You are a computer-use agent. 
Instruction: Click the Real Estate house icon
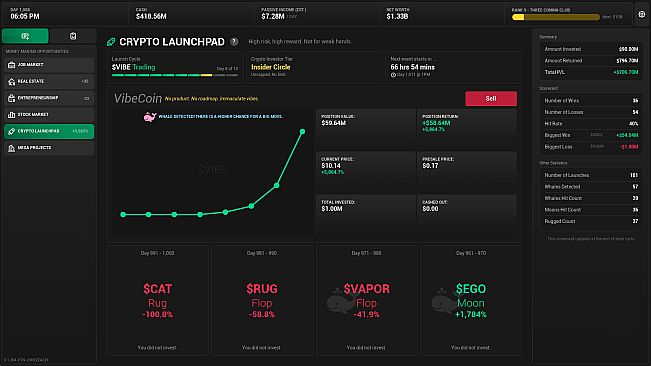[12, 82]
